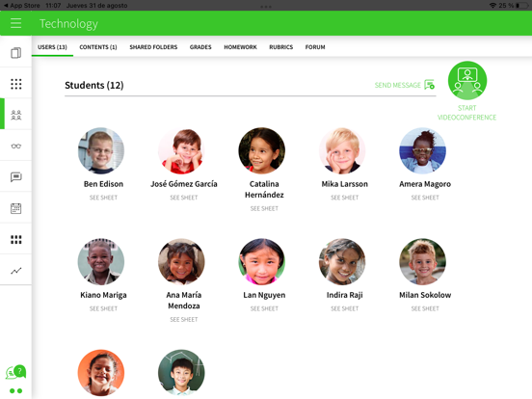Click Mika Larsson's profile photo
The width and height of the screenshot is (532, 399).
pyautogui.click(x=342, y=150)
